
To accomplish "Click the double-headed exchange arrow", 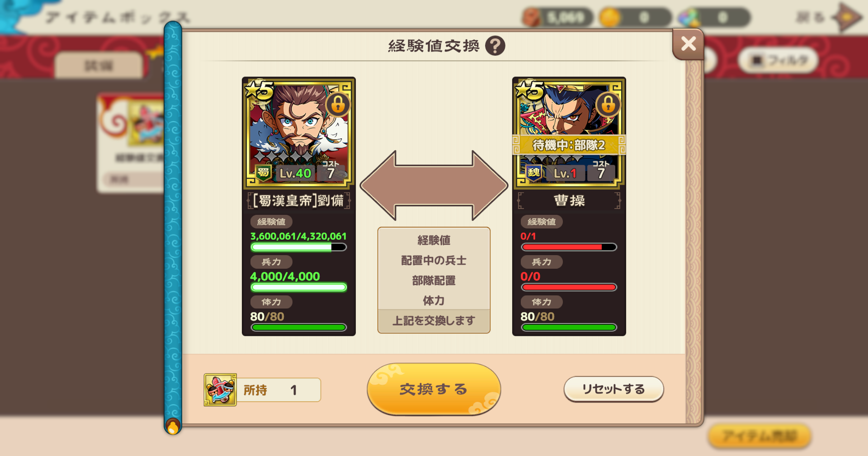I will tap(434, 185).
